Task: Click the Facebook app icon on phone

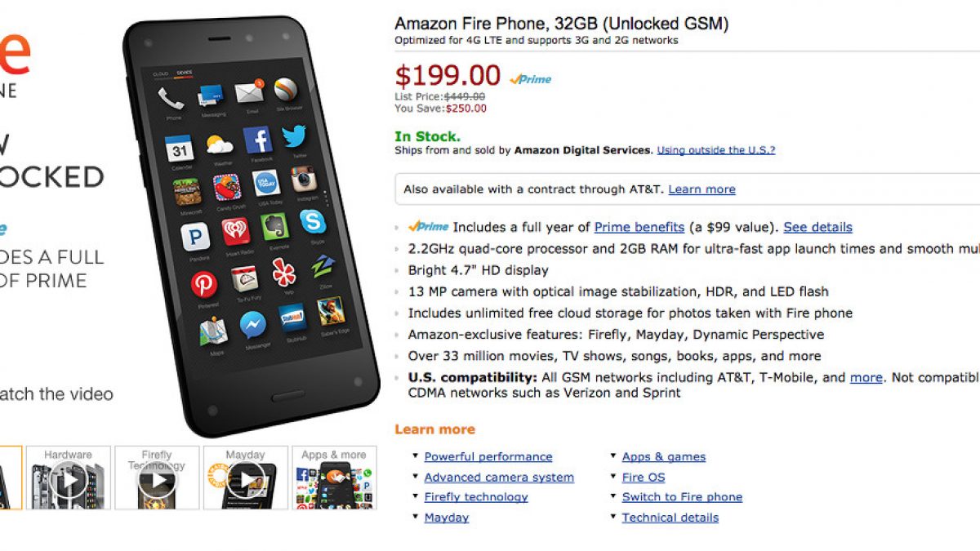Action: tap(258, 140)
